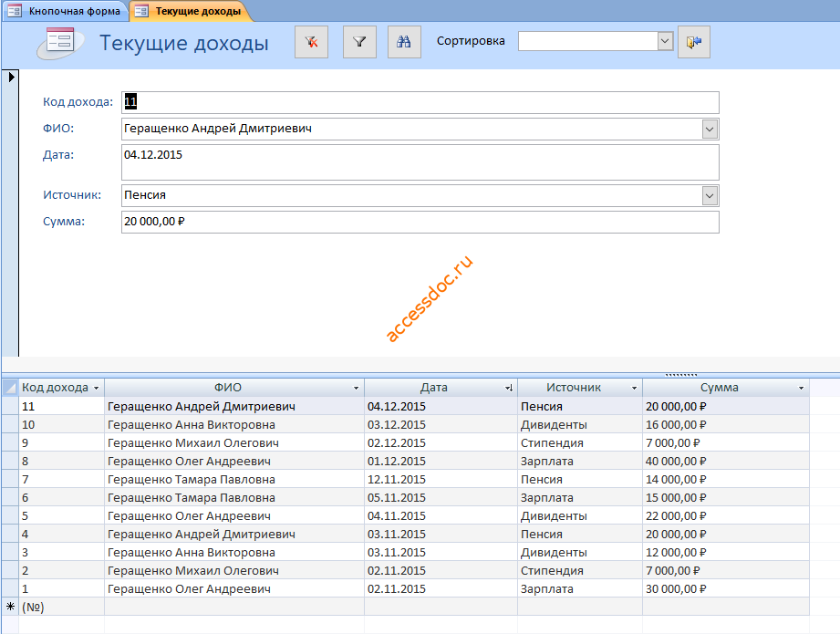840x634 pixels.
Task: Click the form logo icon beside the title
Action: (60, 43)
